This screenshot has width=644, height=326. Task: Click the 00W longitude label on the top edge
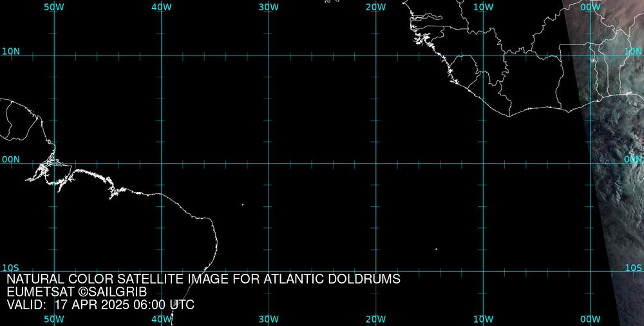(591, 7)
